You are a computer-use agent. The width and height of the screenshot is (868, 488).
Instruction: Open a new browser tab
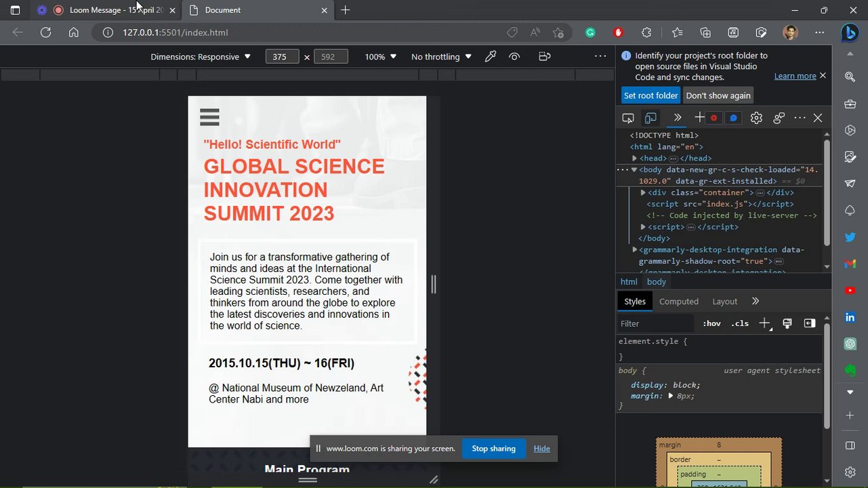point(346,10)
